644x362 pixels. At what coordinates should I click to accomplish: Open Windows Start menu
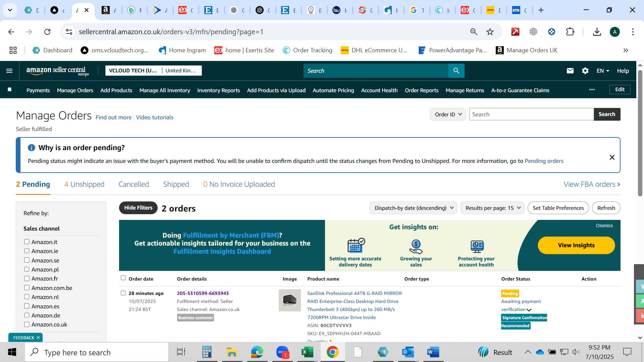tap(12, 352)
